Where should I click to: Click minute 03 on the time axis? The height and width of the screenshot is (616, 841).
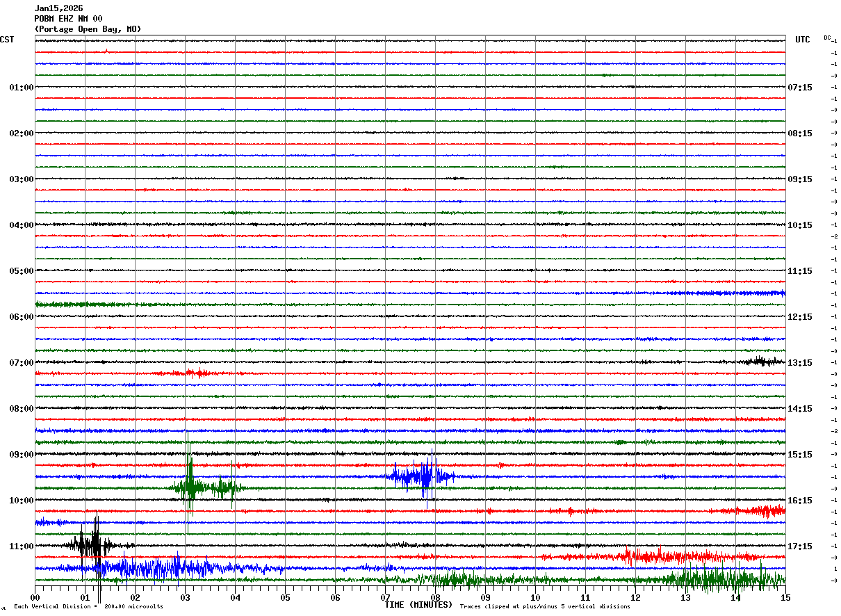click(x=185, y=597)
